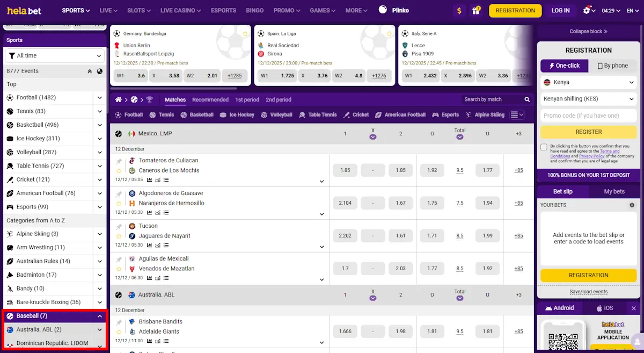Enable One-click registration mode
Image resolution: width=644 pixels, height=353 pixels.
pos(564,66)
